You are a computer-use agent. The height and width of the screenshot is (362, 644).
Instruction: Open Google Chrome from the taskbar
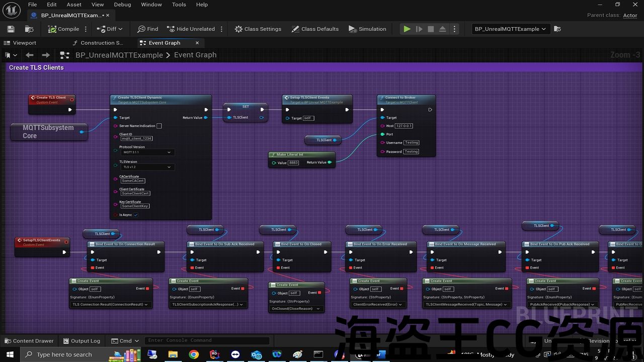click(x=194, y=354)
